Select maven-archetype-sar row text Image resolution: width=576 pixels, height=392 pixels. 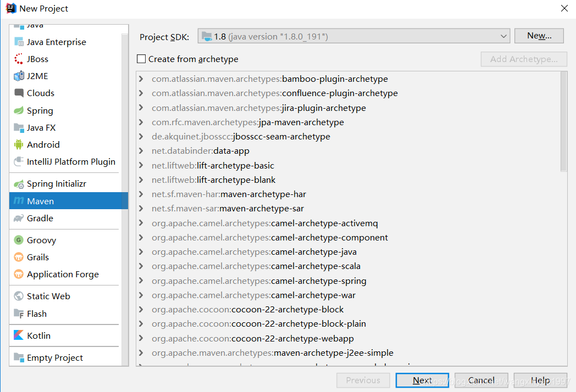228,209
